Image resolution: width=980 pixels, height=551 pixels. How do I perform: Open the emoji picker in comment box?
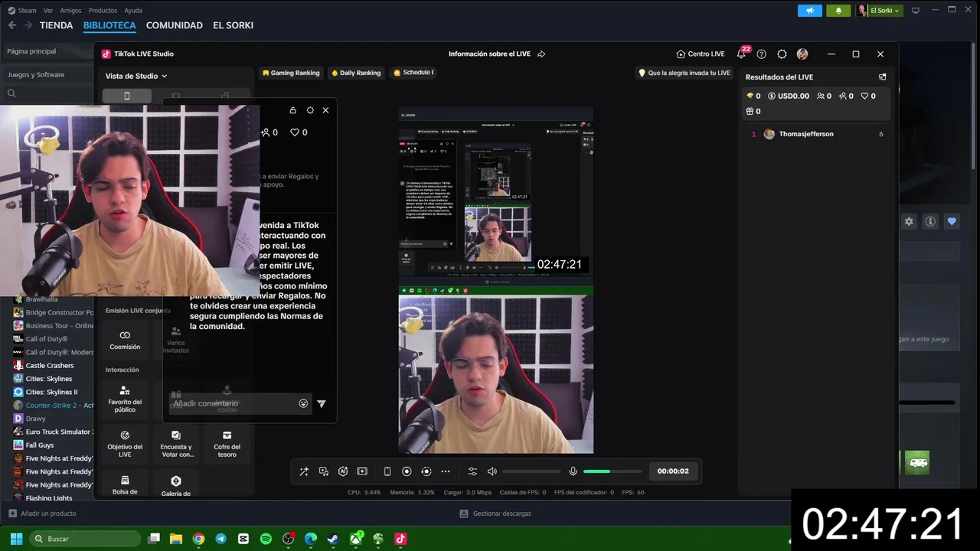click(303, 403)
